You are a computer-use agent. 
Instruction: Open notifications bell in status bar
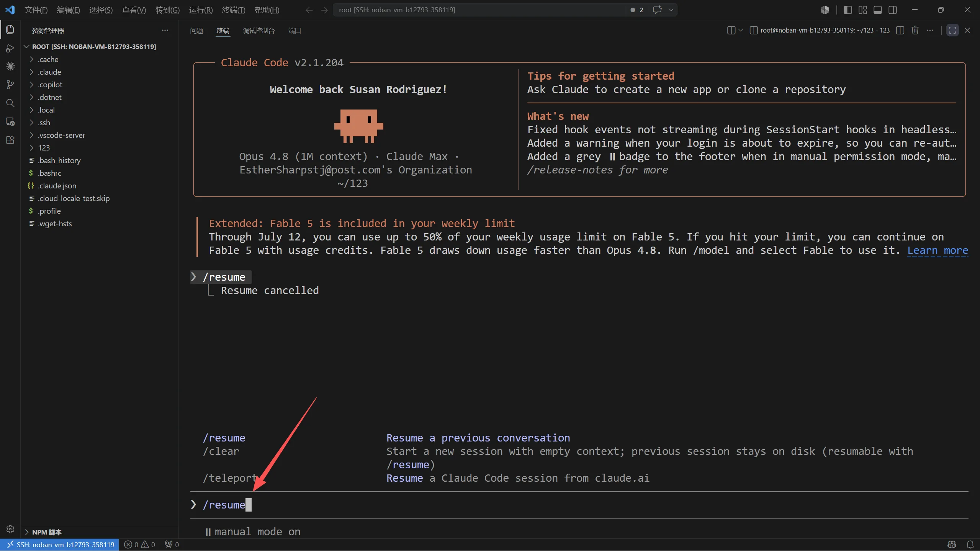(x=970, y=544)
